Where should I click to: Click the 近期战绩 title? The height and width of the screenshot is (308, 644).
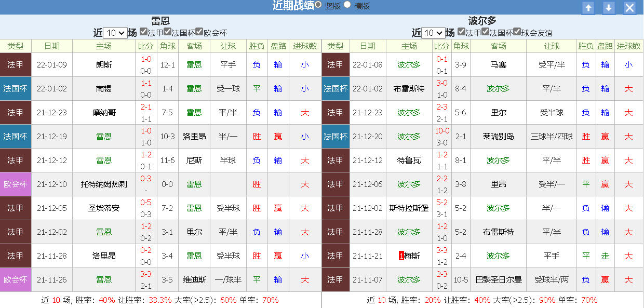tap(293, 6)
